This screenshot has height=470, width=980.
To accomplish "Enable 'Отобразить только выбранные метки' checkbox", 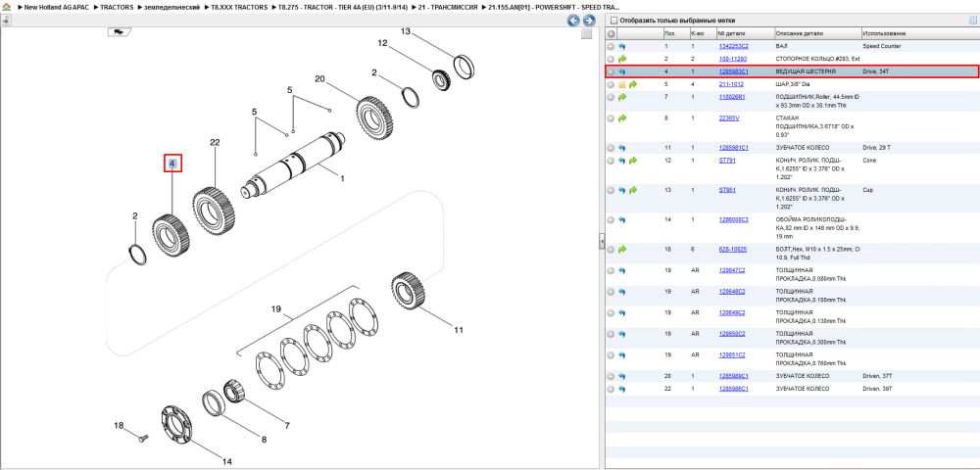I will coord(613,21).
